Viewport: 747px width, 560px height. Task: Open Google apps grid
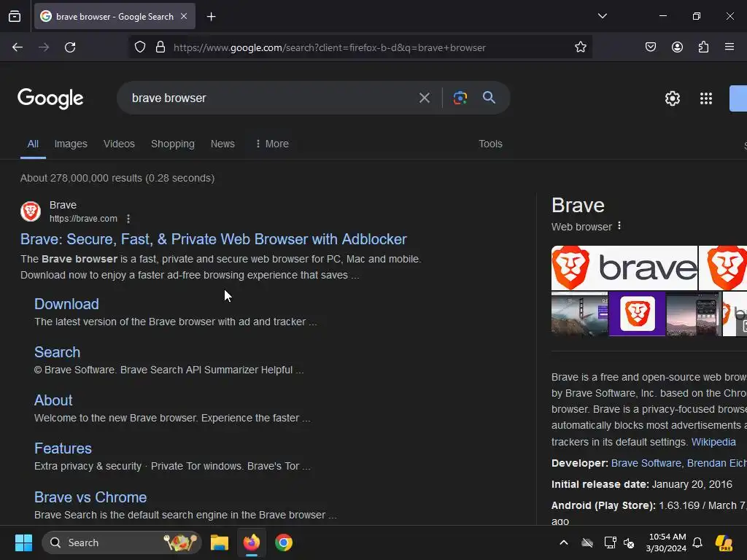pyautogui.click(x=706, y=98)
